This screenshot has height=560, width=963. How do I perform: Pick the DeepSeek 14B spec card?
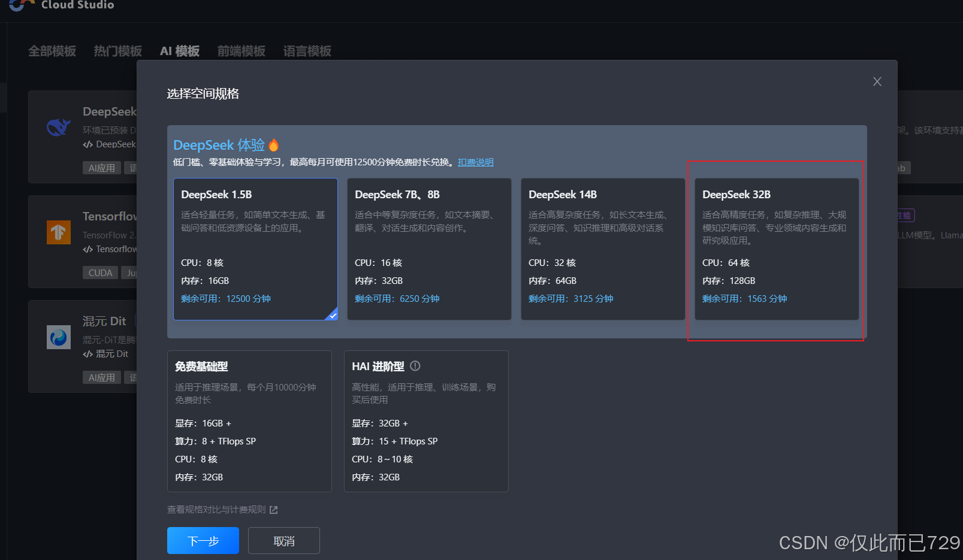[x=603, y=249]
